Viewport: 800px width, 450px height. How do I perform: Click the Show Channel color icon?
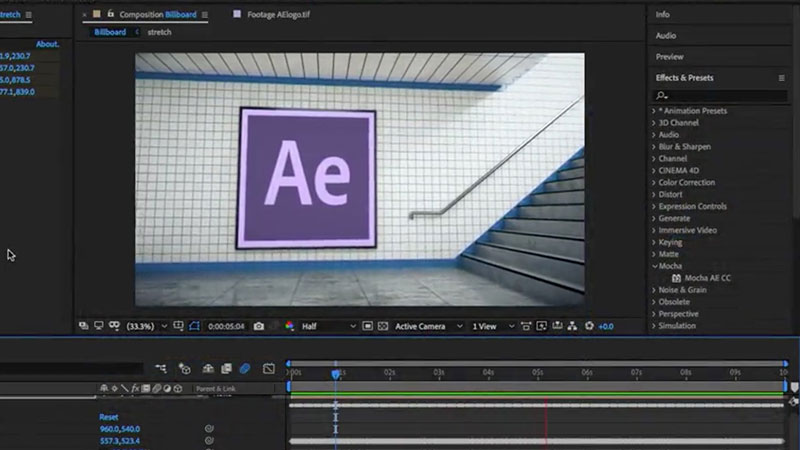(x=290, y=326)
